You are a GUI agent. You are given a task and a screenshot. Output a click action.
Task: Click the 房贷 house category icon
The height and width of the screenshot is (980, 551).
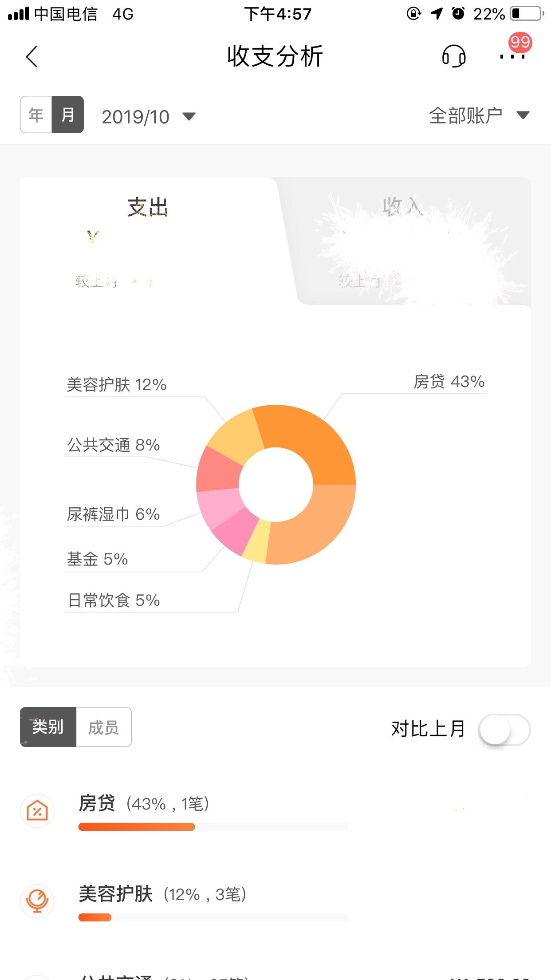point(38,810)
